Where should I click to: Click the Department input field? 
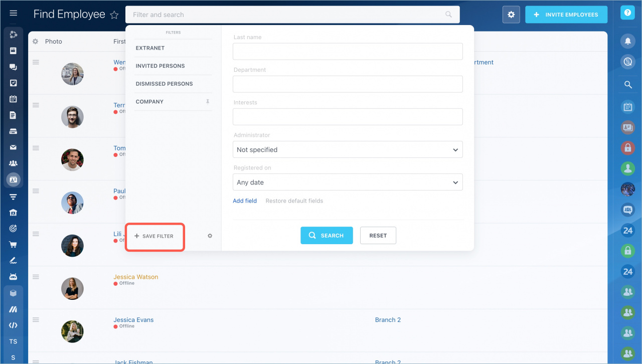(x=348, y=84)
